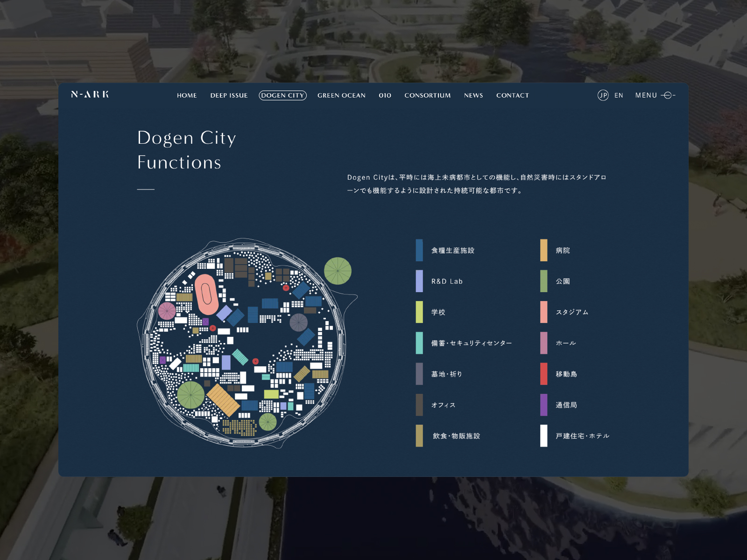Open the HOME nav item

(x=187, y=95)
